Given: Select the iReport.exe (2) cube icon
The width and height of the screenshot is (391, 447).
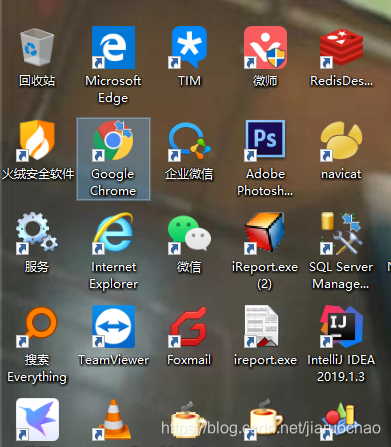Looking at the screenshot, I should [x=265, y=233].
